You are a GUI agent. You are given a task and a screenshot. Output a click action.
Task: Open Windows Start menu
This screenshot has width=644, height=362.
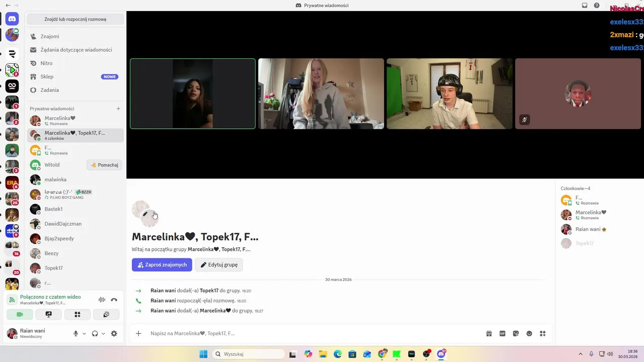click(x=203, y=354)
